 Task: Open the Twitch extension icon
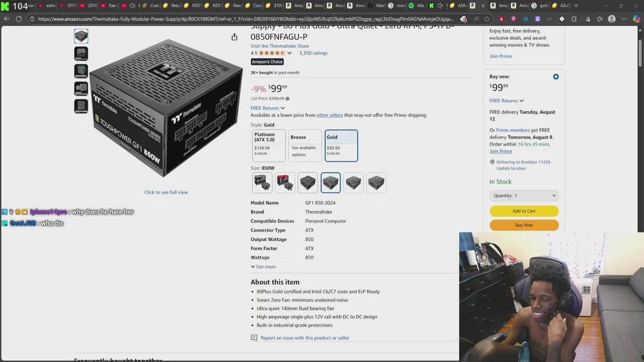pos(537,19)
